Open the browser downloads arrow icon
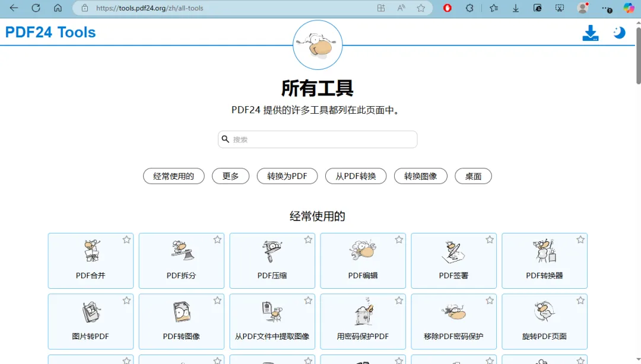 click(516, 8)
